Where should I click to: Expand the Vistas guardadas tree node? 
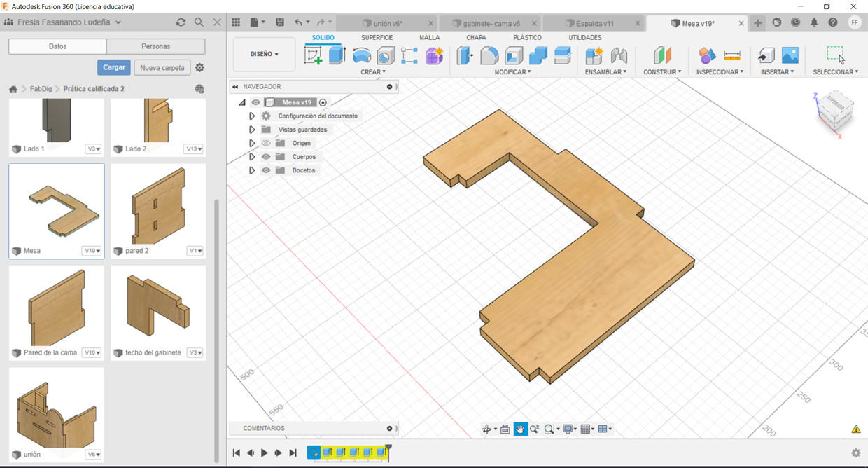click(x=252, y=130)
